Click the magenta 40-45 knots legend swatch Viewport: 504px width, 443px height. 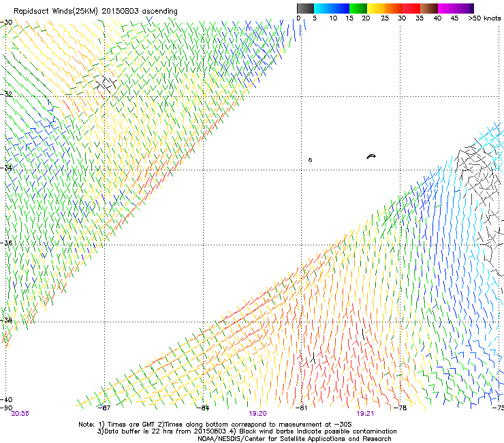tap(447, 8)
